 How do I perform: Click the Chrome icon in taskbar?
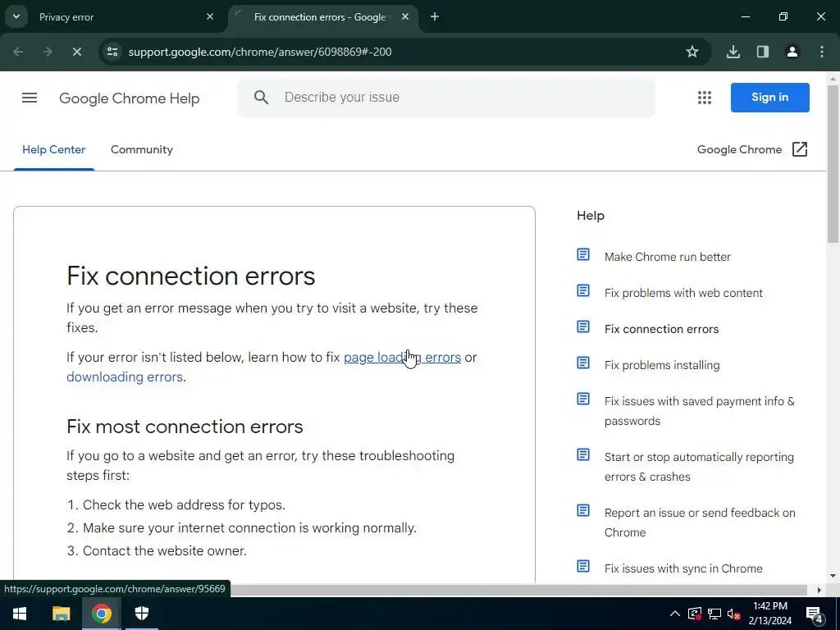101,614
